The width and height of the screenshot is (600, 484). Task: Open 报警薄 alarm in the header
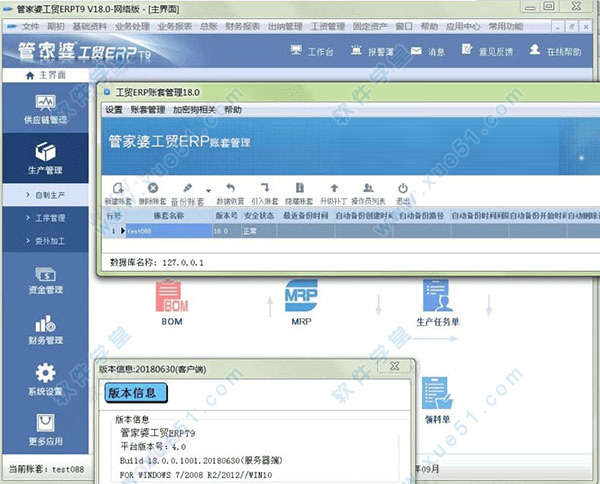tap(372, 51)
